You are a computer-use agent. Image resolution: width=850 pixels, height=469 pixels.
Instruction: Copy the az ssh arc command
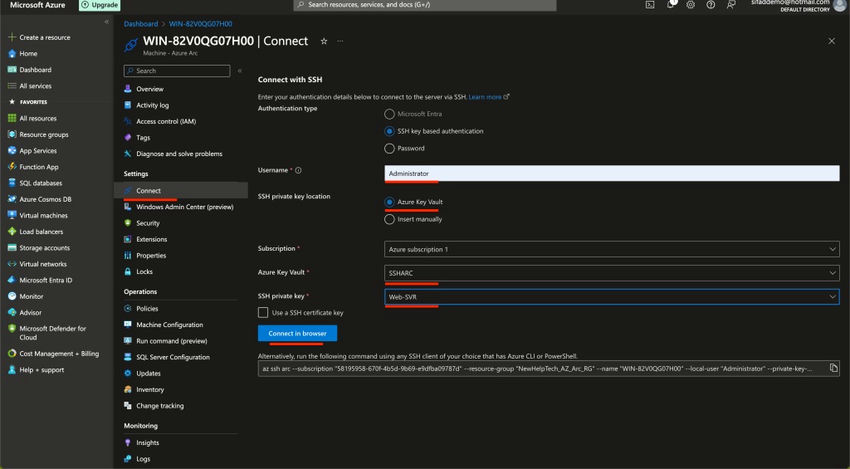click(x=834, y=368)
